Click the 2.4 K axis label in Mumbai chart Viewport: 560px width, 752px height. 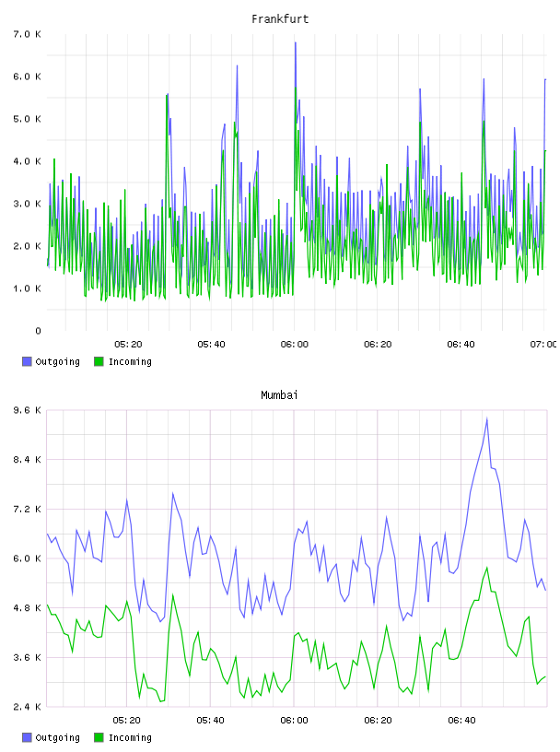28,707
